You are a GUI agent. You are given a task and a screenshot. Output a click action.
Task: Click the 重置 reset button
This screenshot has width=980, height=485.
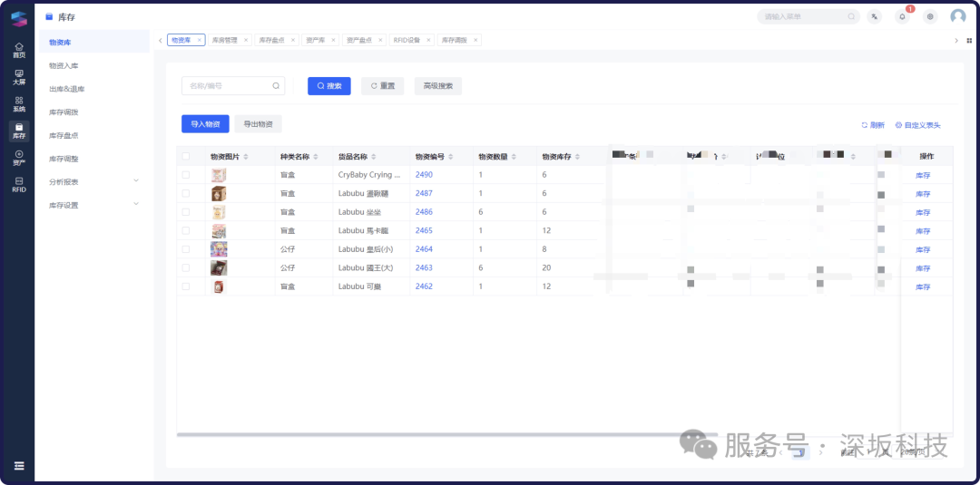[383, 86]
